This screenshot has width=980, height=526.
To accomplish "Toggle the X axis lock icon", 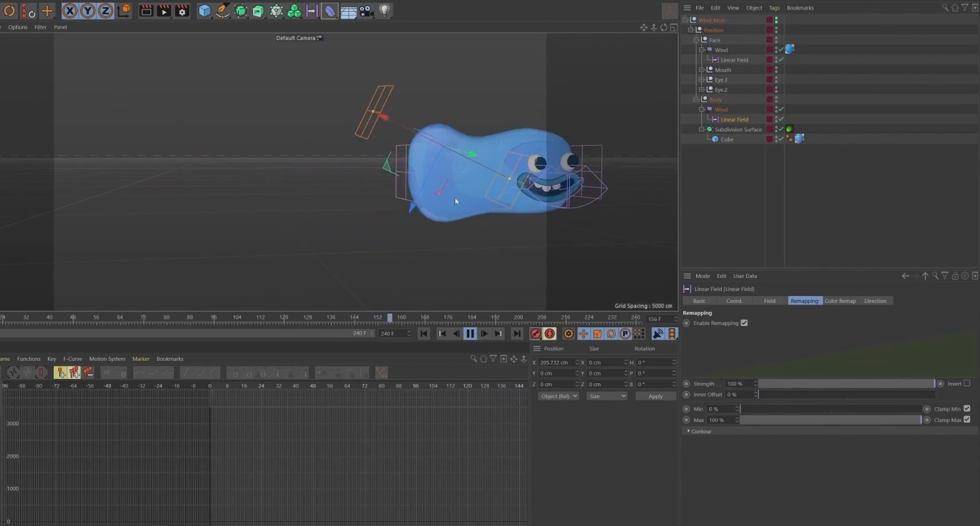I will (x=70, y=11).
